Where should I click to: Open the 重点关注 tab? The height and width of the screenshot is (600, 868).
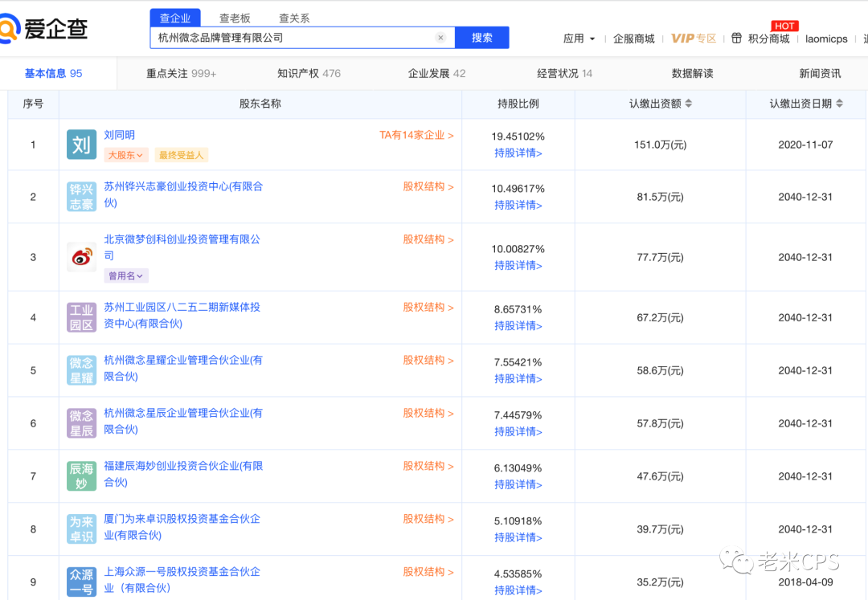(181, 74)
